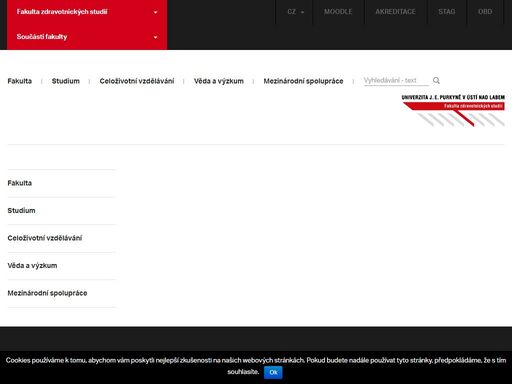Image resolution: width=512 pixels, height=384 pixels.
Task: Click the search magnifier icon
Action: coord(436,80)
